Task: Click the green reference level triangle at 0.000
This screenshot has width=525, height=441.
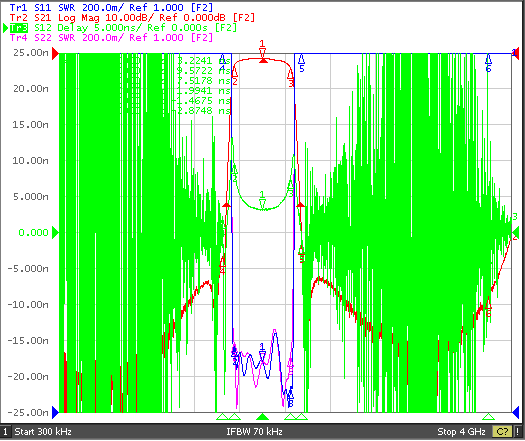Action: tap(56, 233)
